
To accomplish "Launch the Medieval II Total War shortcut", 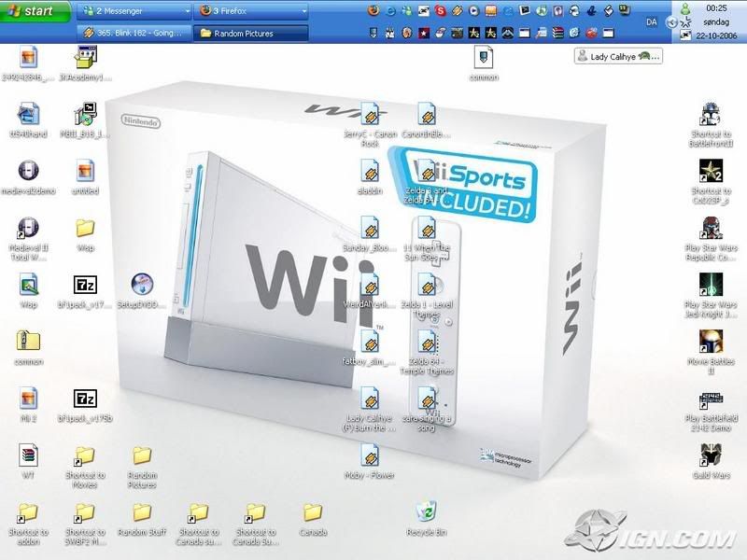I will 29,238.
